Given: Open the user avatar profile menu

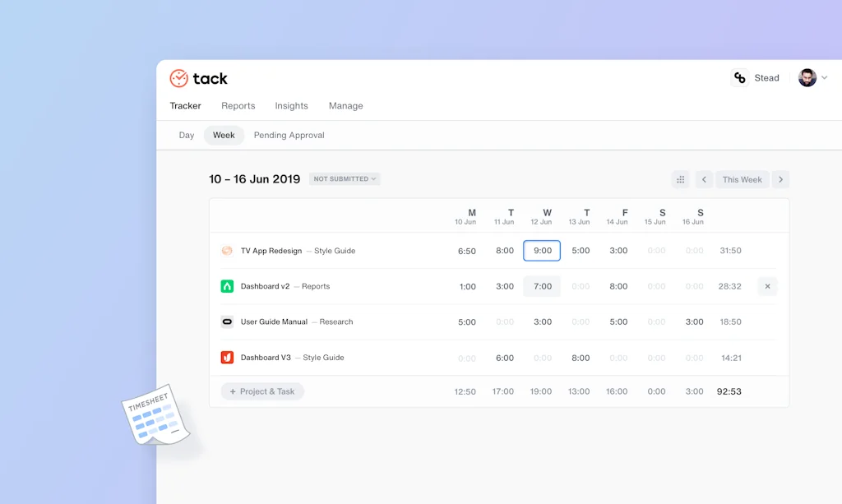Looking at the screenshot, I should pyautogui.click(x=807, y=78).
